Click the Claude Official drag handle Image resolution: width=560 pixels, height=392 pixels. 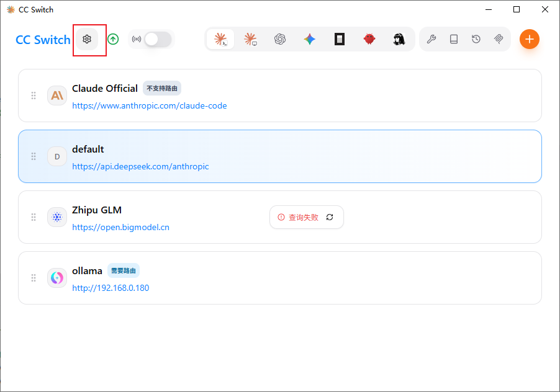click(34, 96)
